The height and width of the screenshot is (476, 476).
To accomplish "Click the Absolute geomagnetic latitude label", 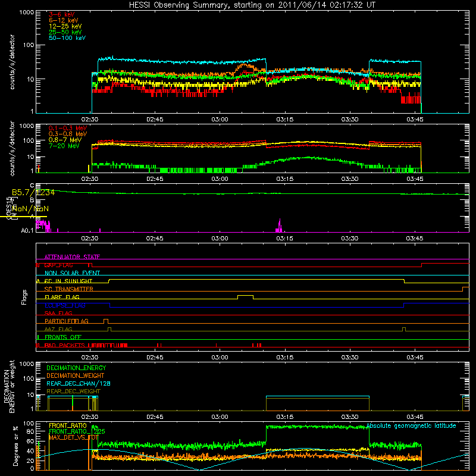I will (411, 425).
